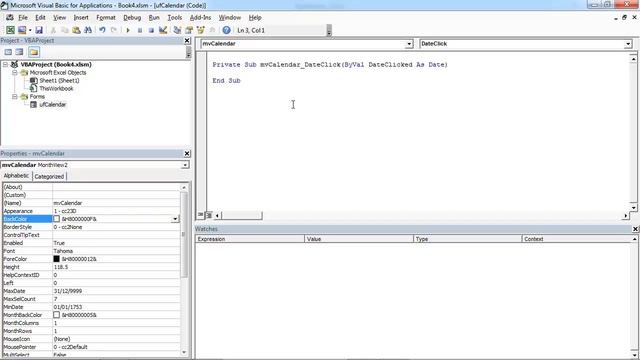Save the workbook with the floppy disk icon

point(39,30)
